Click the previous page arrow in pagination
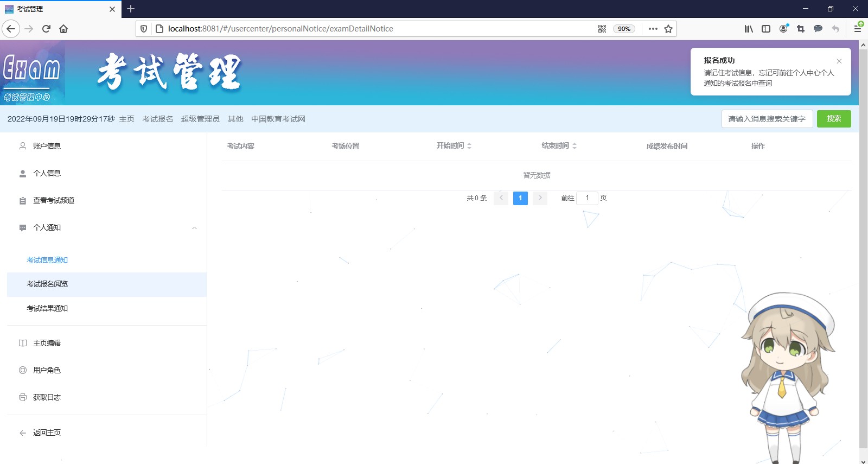The image size is (868, 464). click(501, 198)
